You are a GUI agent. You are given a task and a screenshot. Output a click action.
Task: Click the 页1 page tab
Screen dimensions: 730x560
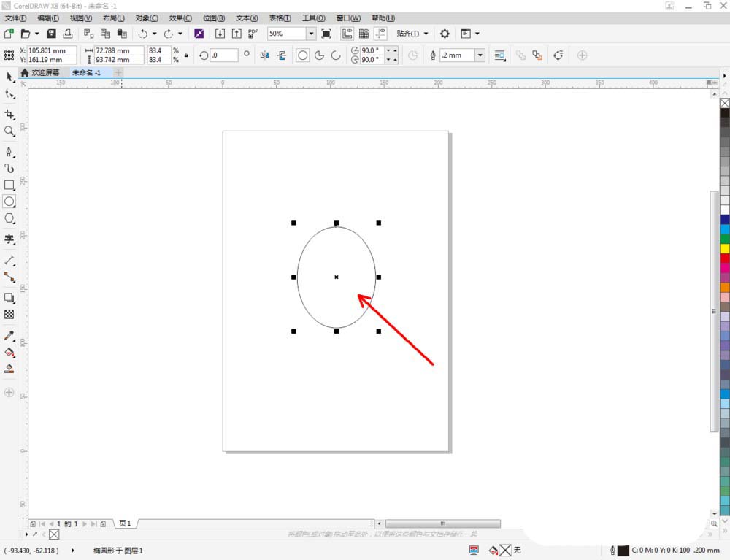125,523
